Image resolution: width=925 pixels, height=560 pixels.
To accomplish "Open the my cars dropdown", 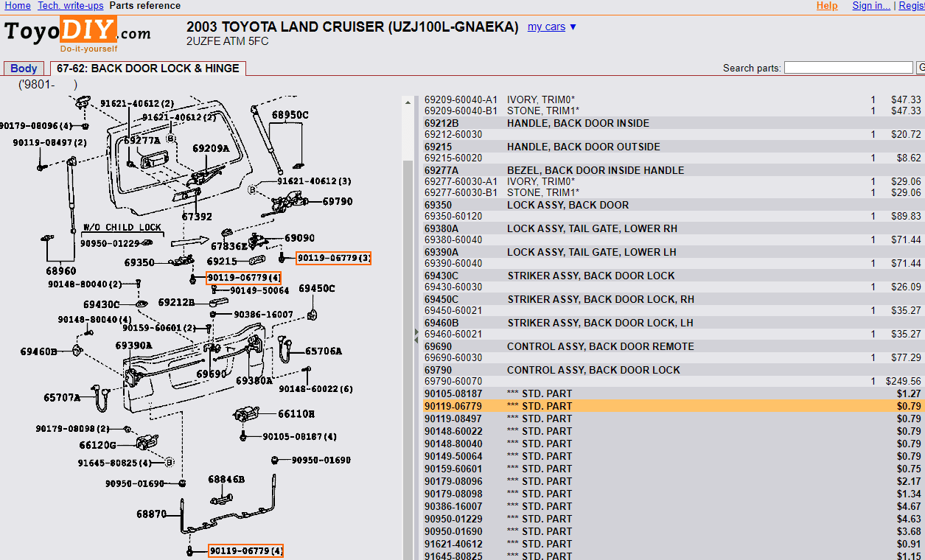I will 552,27.
